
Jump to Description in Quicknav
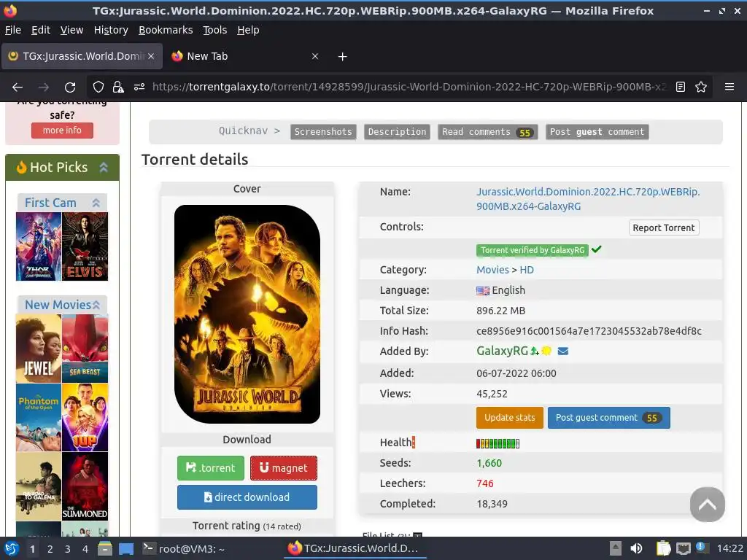coord(397,132)
